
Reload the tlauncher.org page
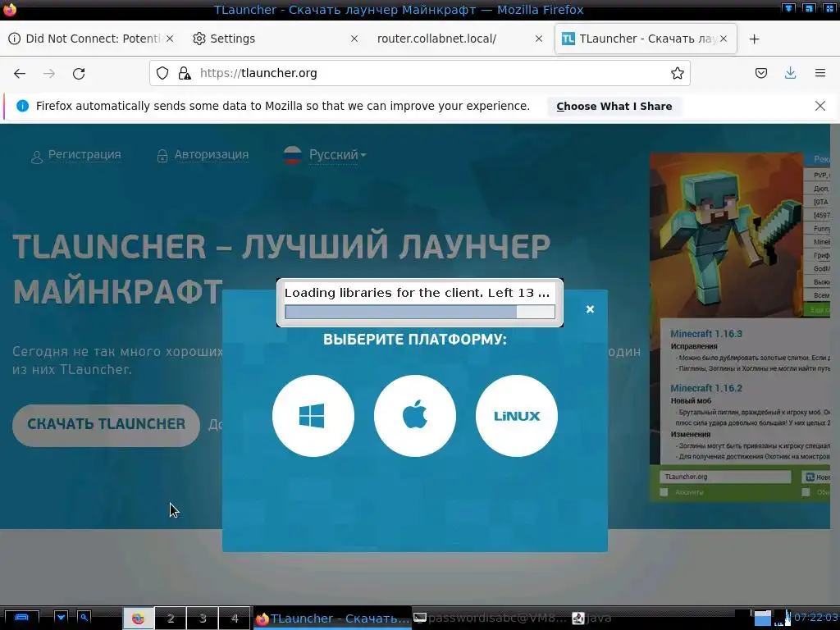[79, 73]
